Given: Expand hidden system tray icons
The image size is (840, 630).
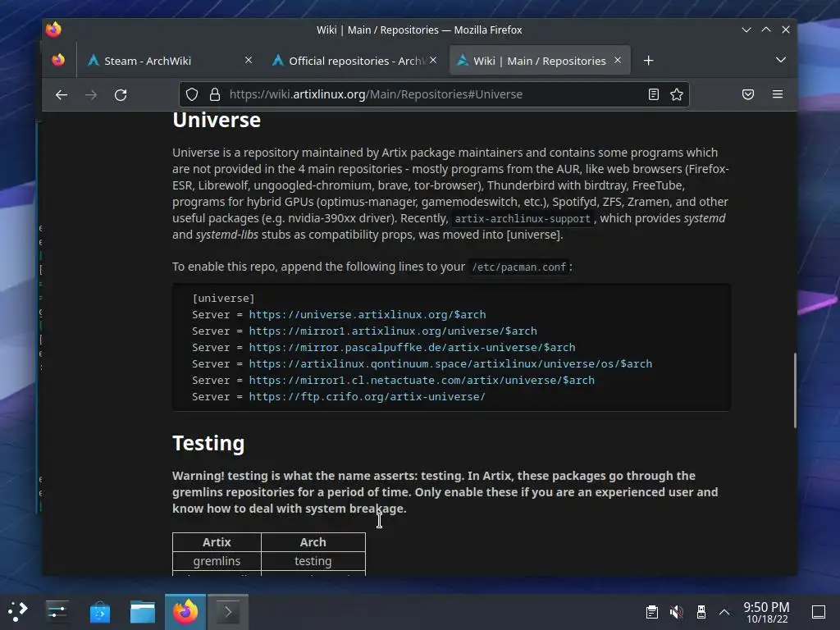Looking at the screenshot, I should click(724, 612).
